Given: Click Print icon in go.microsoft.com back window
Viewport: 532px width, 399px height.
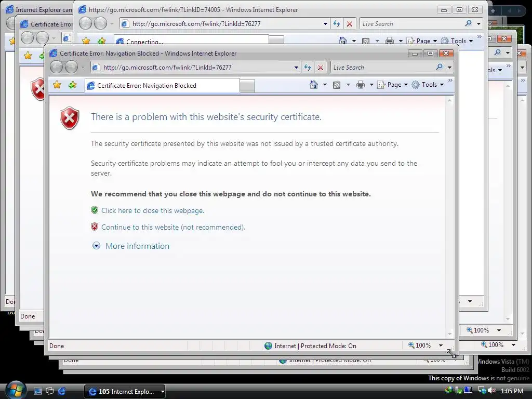Looking at the screenshot, I should point(390,41).
